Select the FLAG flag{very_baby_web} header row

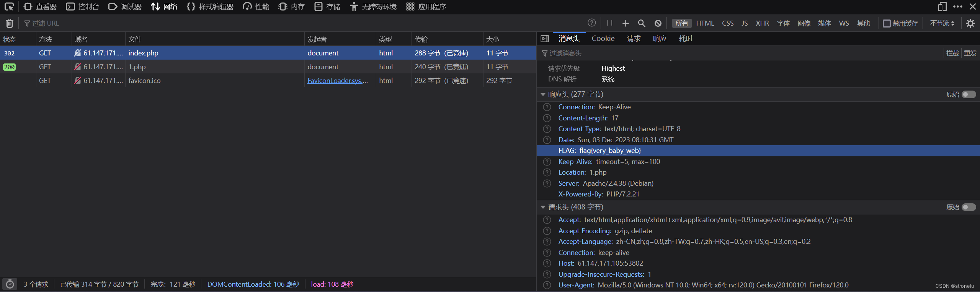click(x=758, y=151)
